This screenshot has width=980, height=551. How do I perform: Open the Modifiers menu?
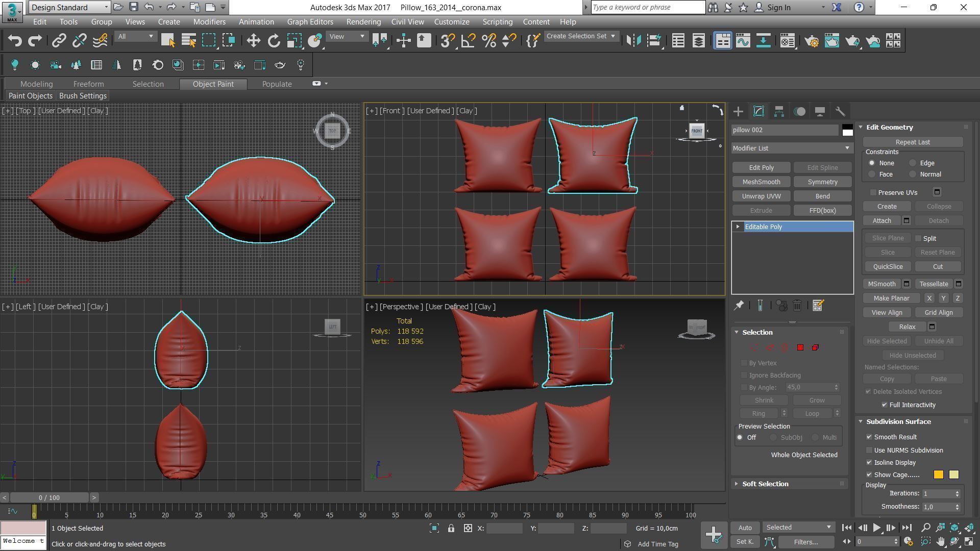[209, 22]
